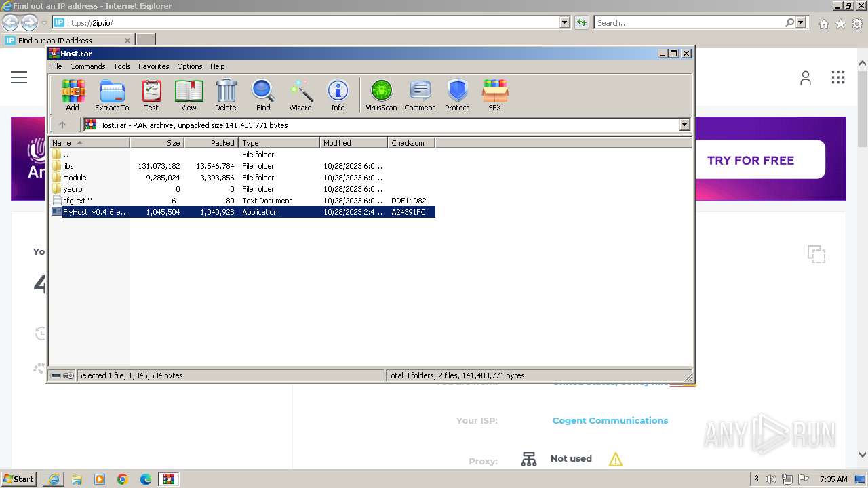Open the webpage apps grid icon

click(838, 77)
